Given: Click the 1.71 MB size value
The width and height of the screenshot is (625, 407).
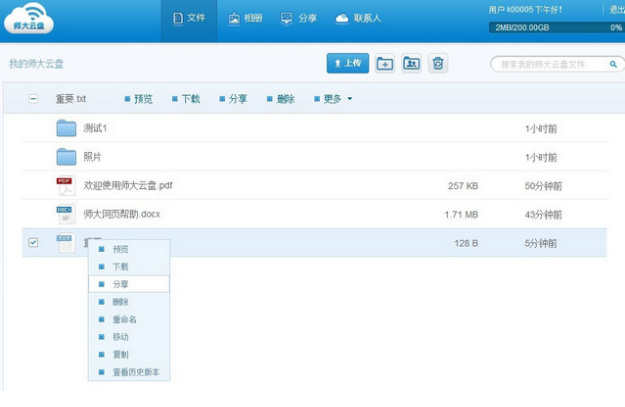Looking at the screenshot, I should 461,214.
